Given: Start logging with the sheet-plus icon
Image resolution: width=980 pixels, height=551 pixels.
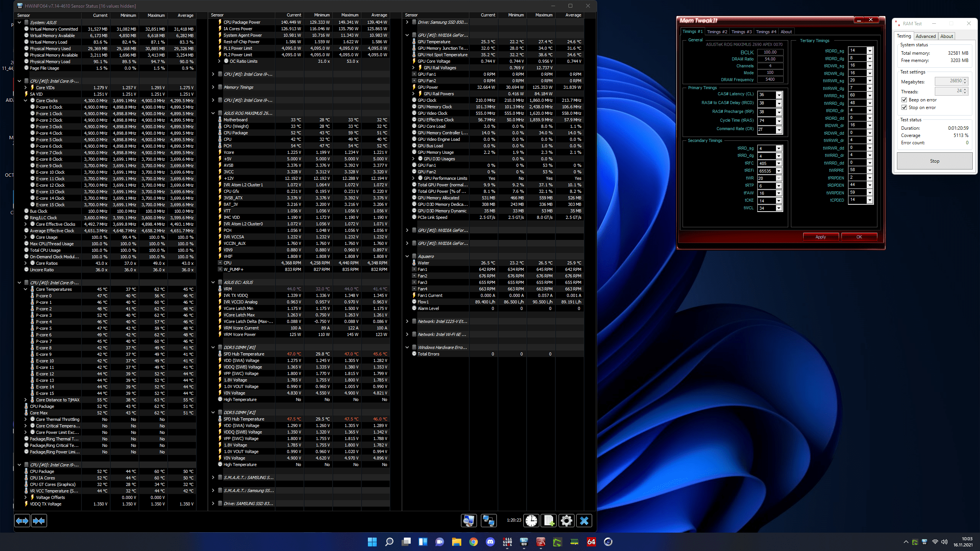Looking at the screenshot, I should click(549, 520).
